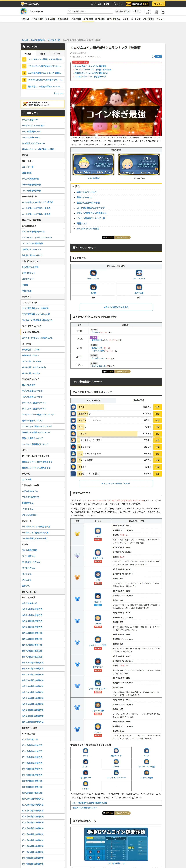
Task: Open the シンデレラ スコア稼ぎ最強 article thumbnail
Action: (x=93, y=165)
